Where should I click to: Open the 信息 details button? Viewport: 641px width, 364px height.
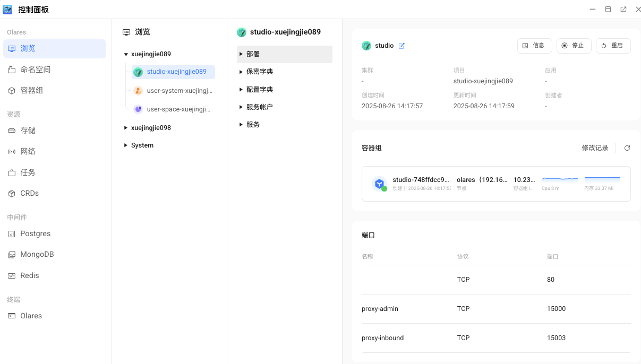pos(534,46)
